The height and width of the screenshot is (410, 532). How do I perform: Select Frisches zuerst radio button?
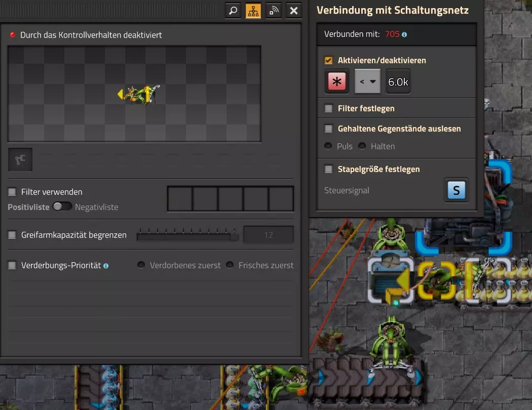click(230, 265)
